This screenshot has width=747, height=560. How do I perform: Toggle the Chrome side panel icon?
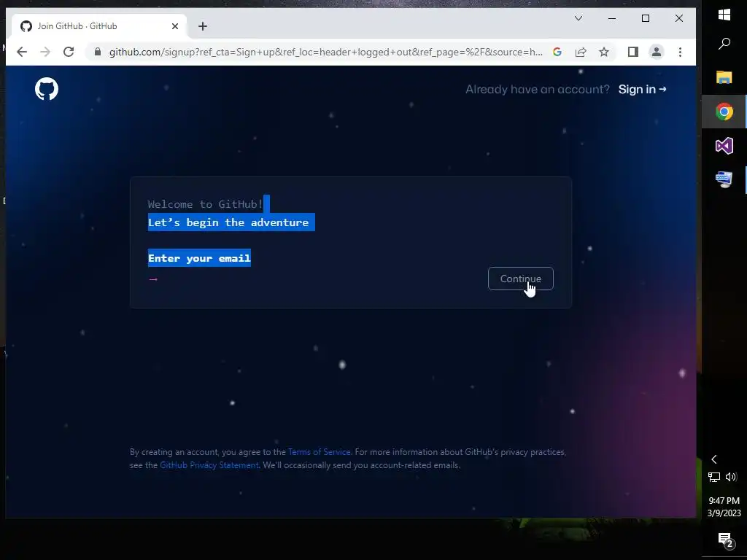click(x=632, y=52)
